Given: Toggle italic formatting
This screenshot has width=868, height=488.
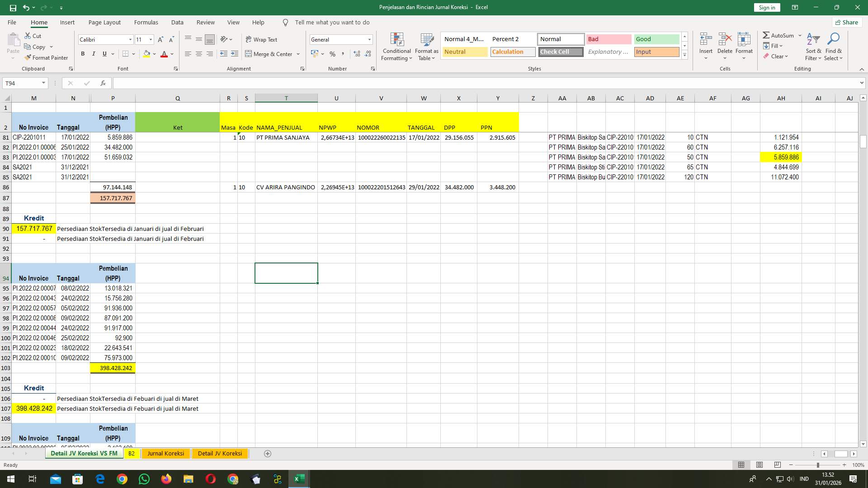Looking at the screenshot, I should tap(94, 54).
